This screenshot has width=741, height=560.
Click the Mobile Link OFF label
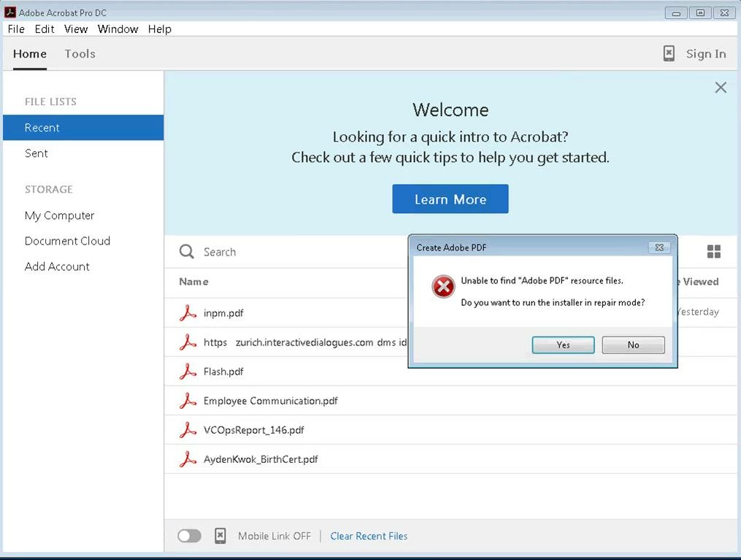click(x=274, y=536)
